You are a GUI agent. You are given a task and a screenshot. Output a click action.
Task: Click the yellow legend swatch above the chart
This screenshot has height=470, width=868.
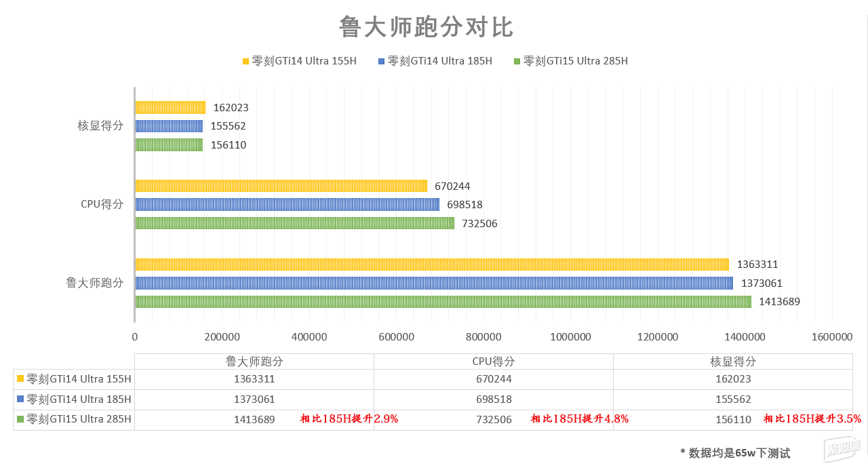click(x=245, y=61)
